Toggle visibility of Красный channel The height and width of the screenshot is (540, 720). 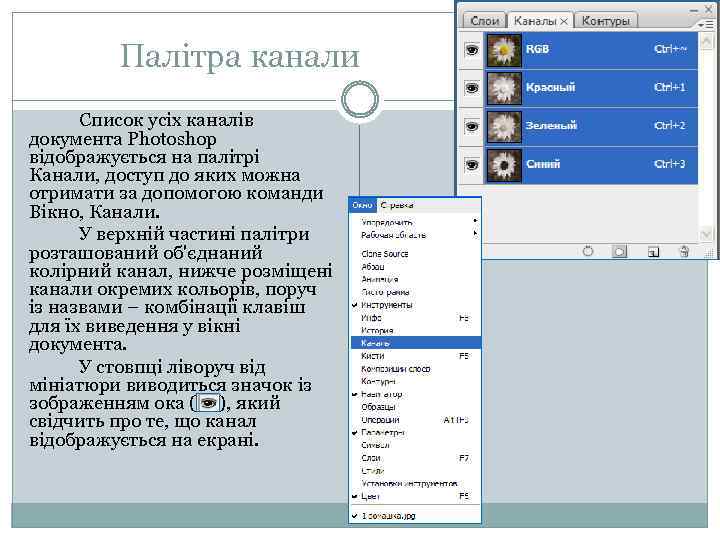472,87
